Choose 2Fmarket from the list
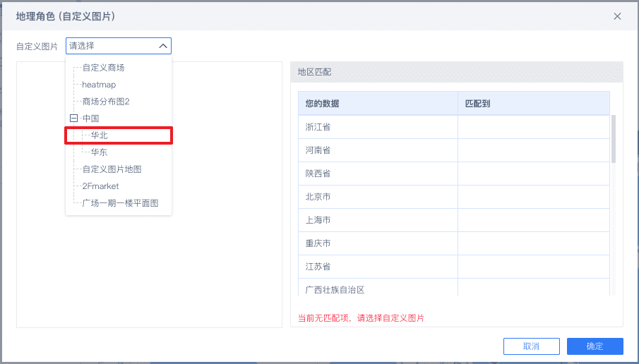The height and width of the screenshot is (364, 639). point(100,186)
